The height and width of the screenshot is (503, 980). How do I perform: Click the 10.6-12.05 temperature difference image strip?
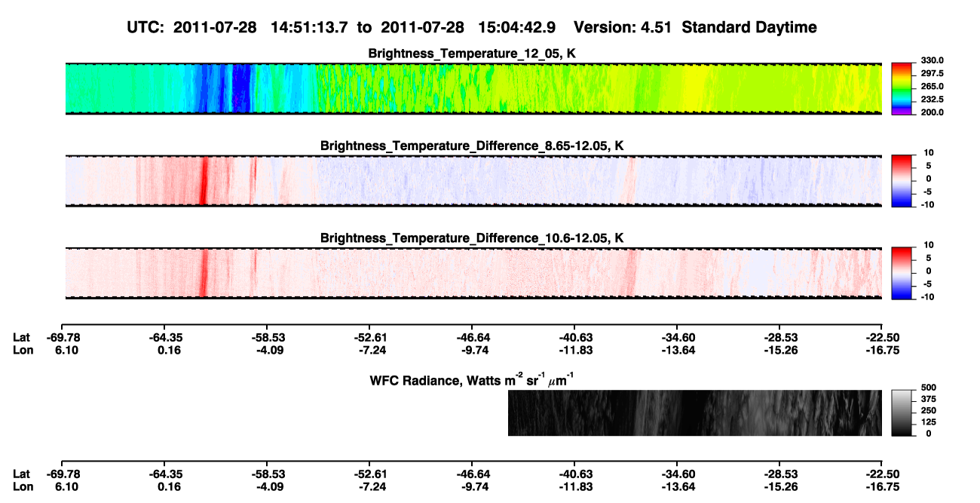click(474, 273)
